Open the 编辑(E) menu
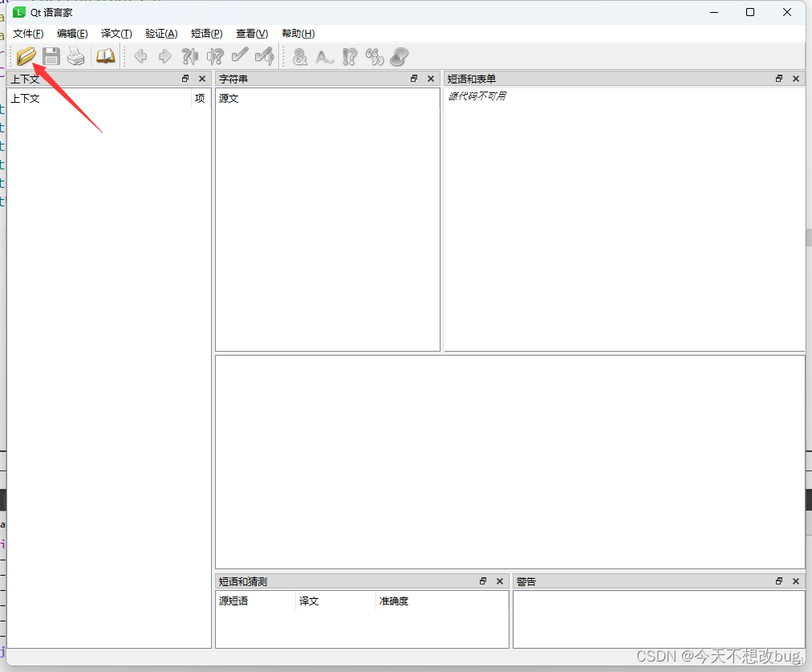The height and width of the screenshot is (672, 812). [x=72, y=34]
